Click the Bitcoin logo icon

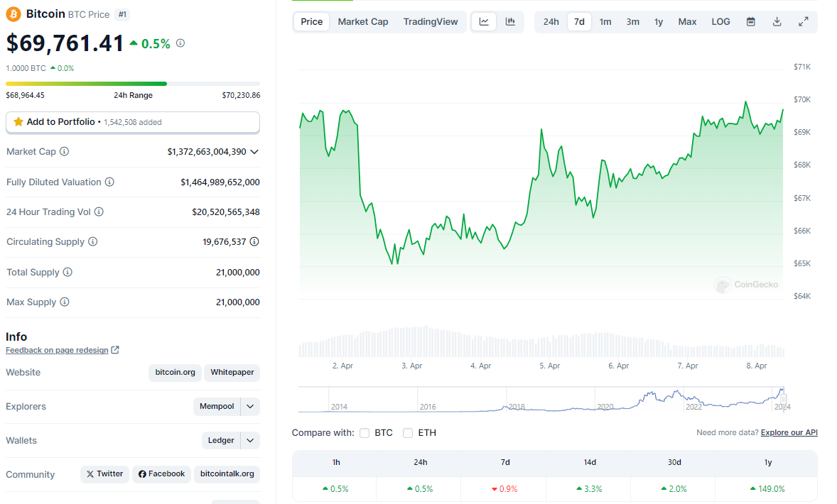13,14
